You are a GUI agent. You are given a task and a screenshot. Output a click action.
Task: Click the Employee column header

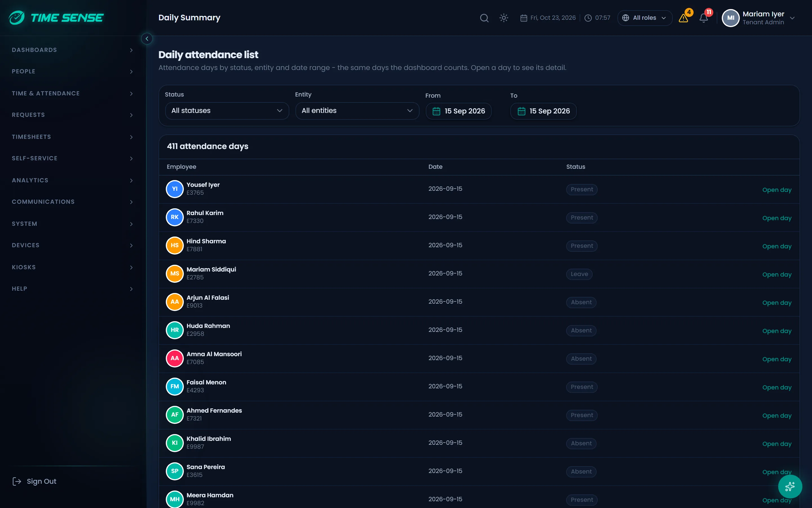pyautogui.click(x=182, y=167)
